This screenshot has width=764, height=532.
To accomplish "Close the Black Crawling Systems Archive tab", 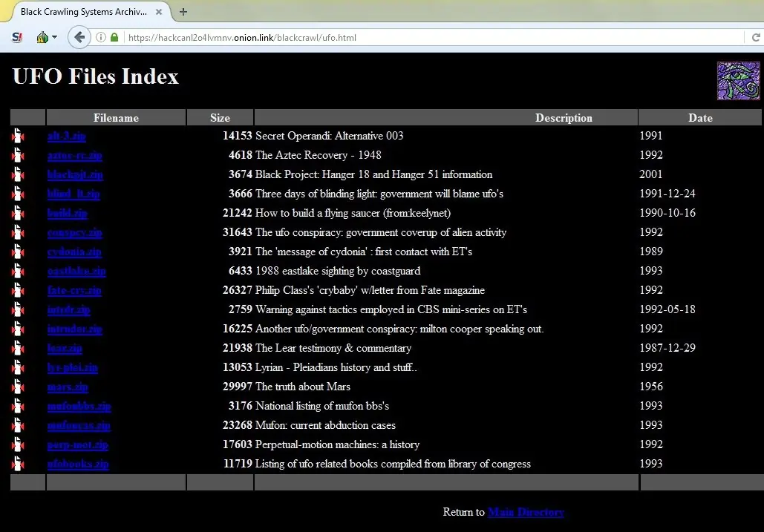I will 159,12.
